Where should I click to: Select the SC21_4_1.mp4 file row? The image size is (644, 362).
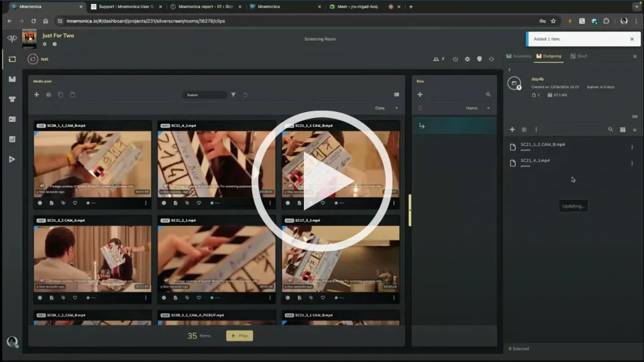pos(572,163)
